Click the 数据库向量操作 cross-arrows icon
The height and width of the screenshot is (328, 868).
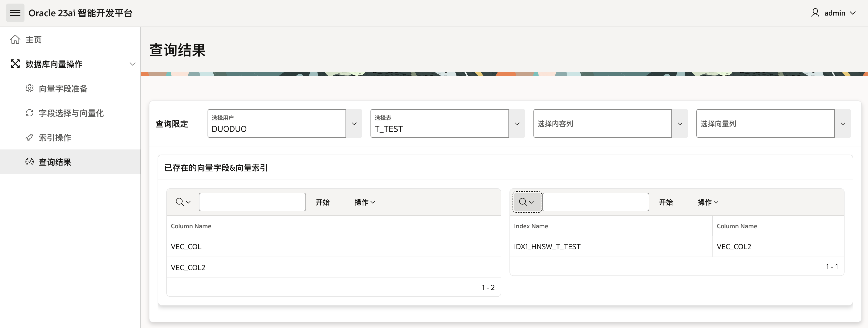(15, 64)
